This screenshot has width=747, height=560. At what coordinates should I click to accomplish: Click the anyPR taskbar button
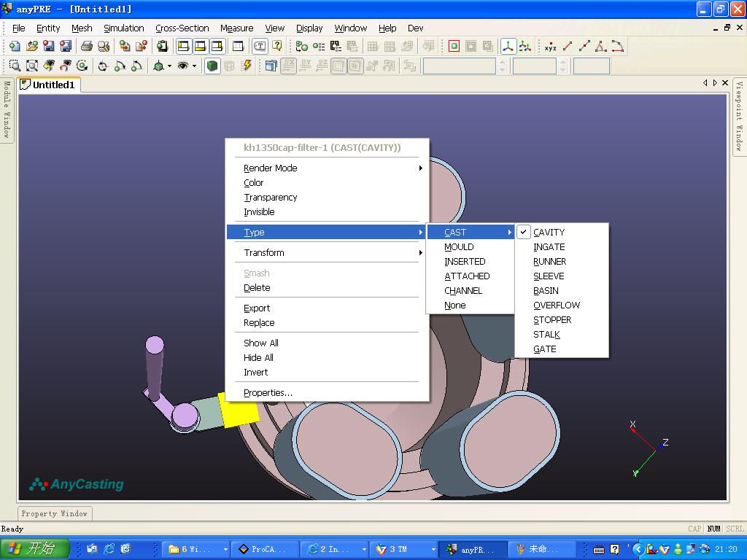pyautogui.click(x=473, y=549)
